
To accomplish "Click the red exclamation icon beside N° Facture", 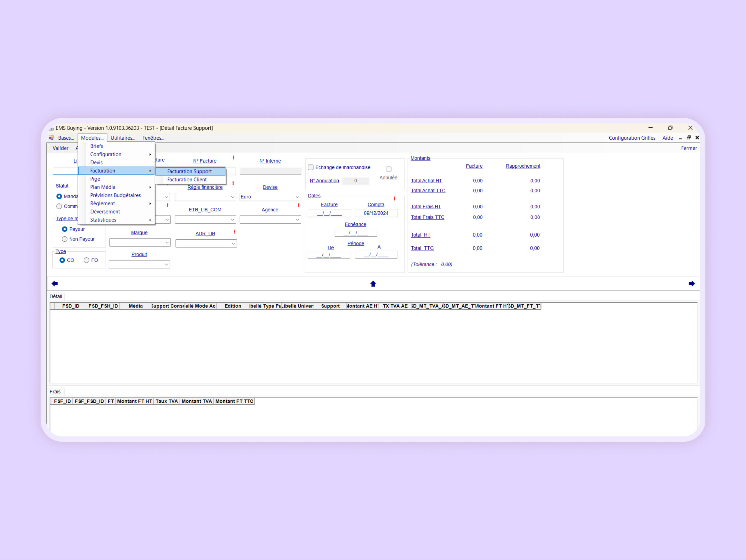I will tap(234, 158).
